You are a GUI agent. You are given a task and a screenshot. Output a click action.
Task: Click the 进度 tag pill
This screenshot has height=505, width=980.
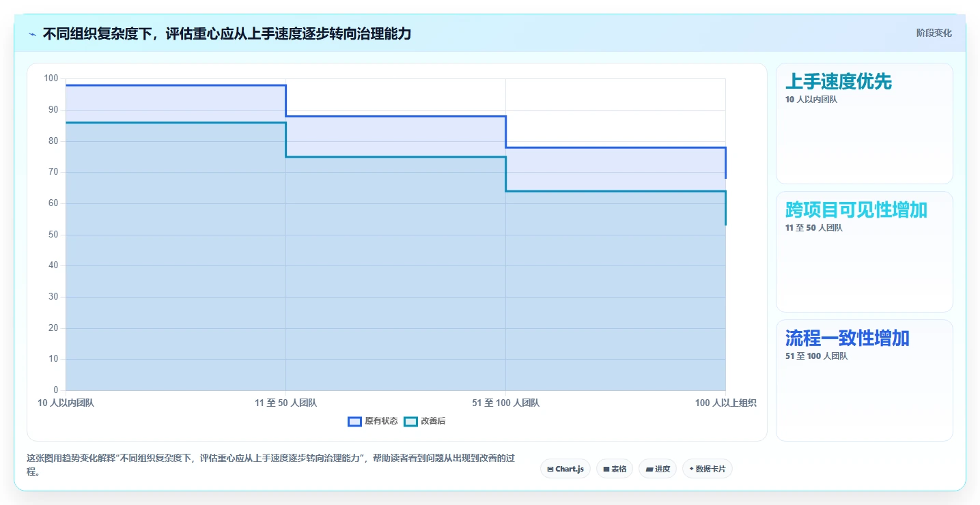tap(658, 469)
